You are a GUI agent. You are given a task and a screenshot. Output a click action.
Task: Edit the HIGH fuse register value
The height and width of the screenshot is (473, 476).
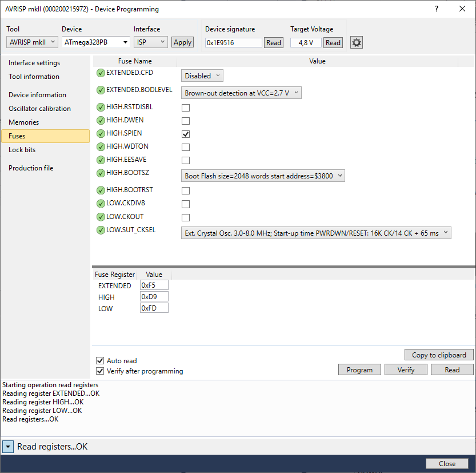pos(154,296)
